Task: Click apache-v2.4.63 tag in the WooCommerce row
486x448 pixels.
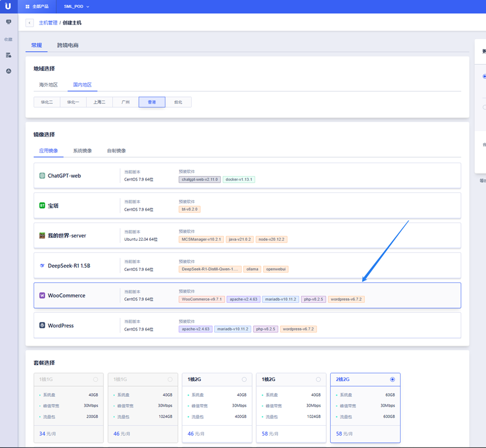Action: pos(244,299)
